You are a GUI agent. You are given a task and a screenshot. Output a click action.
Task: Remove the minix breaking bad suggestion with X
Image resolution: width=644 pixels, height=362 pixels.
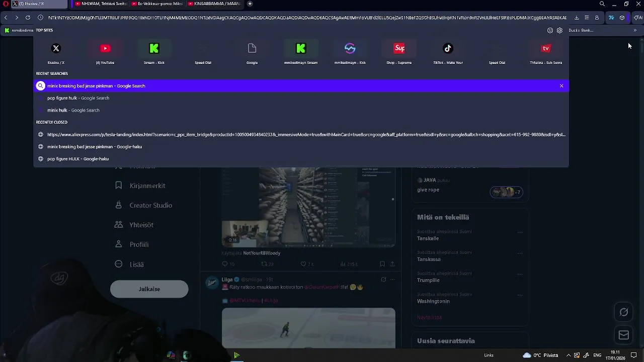(x=561, y=86)
